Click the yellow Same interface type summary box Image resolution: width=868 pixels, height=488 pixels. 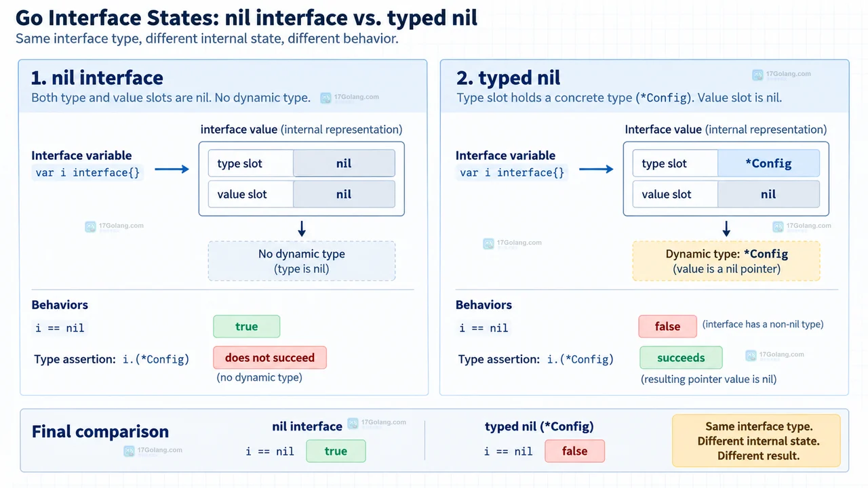point(756,441)
